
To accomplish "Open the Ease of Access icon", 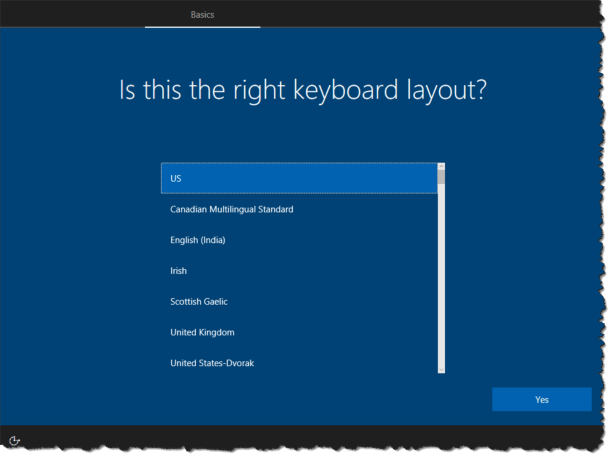I will click(17, 440).
